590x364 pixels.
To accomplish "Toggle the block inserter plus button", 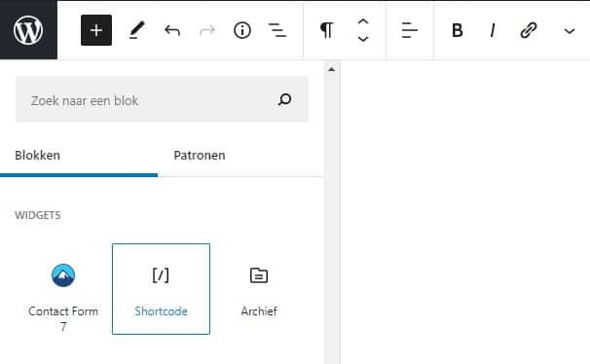I will [x=96, y=30].
